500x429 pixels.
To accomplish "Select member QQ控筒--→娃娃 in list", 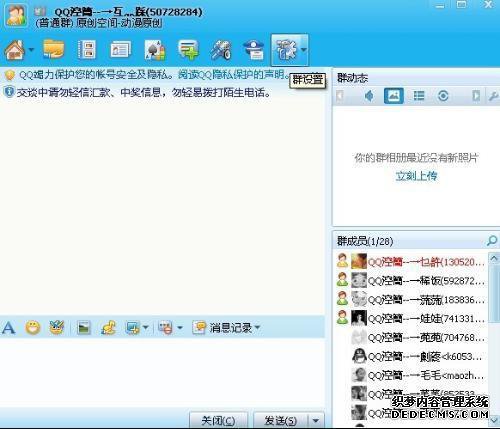I will [411, 319].
